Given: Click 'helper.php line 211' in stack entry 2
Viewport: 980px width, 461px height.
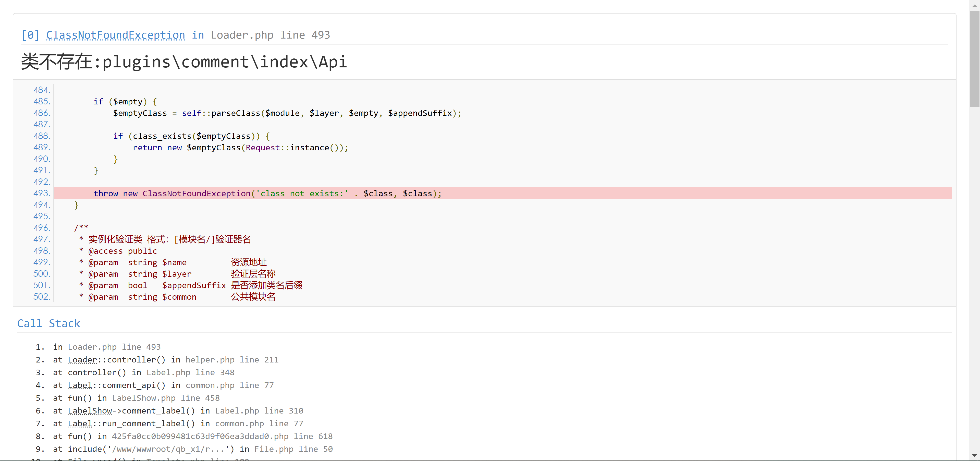Looking at the screenshot, I should [x=232, y=360].
